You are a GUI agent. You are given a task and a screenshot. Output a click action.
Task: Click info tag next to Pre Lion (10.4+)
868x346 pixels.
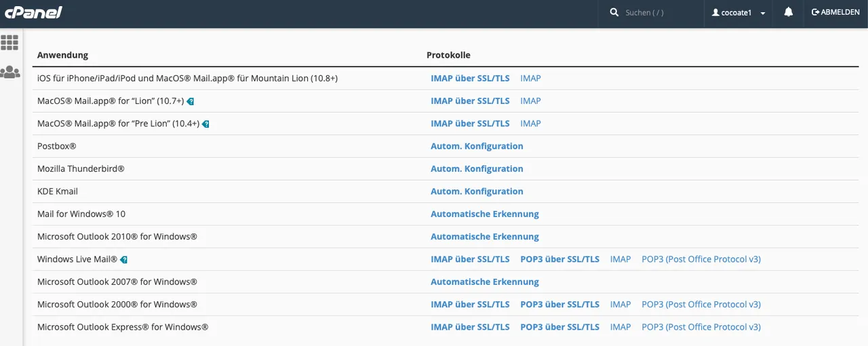[x=205, y=124]
